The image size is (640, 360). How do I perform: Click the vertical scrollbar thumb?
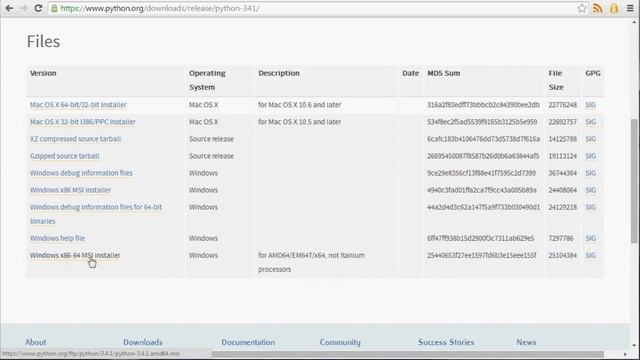[635, 181]
